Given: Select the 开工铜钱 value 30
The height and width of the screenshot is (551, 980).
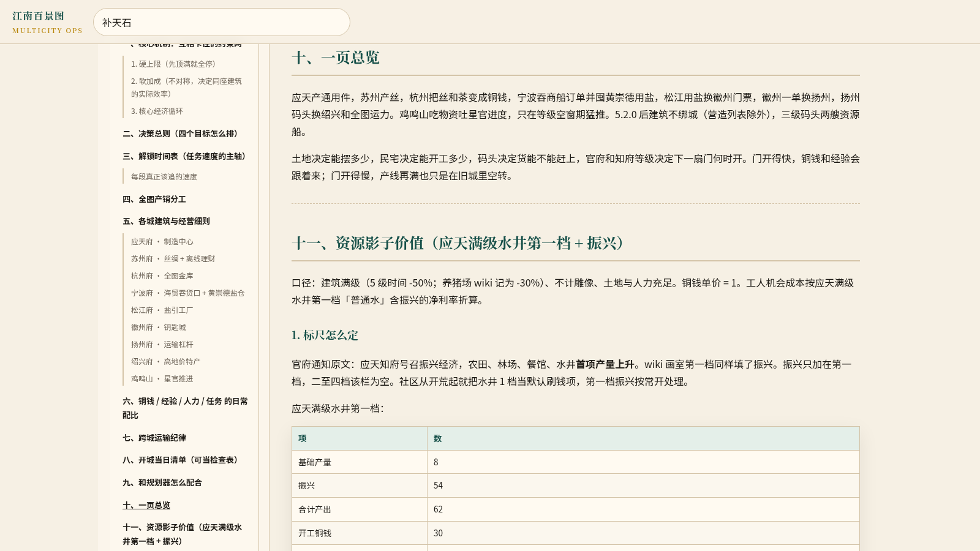Looking at the screenshot, I should click(x=643, y=533).
